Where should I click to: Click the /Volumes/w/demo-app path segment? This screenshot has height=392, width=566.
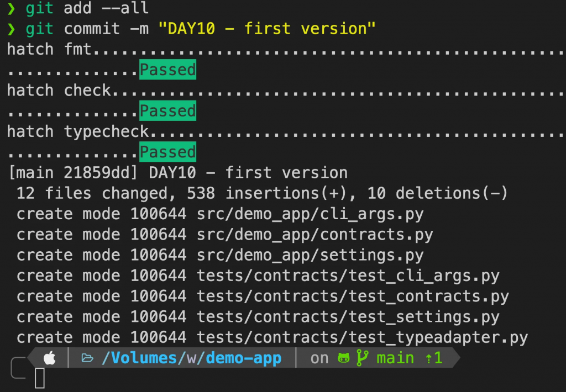(192, 358)
